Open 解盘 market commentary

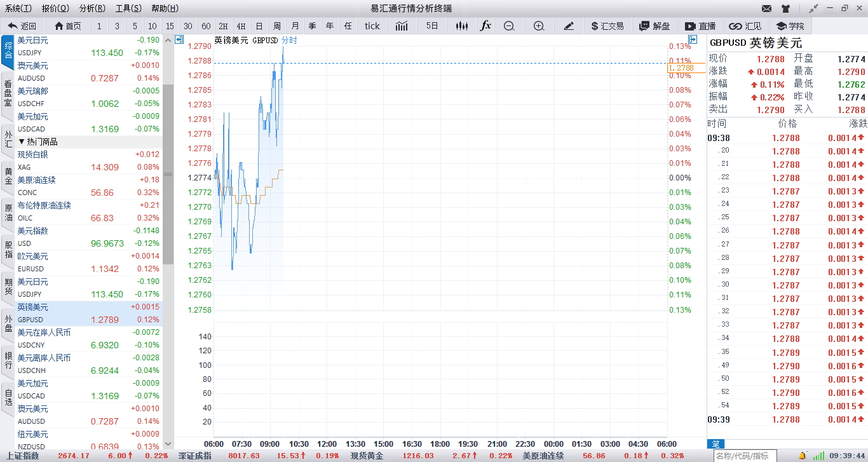click(655, 26)
